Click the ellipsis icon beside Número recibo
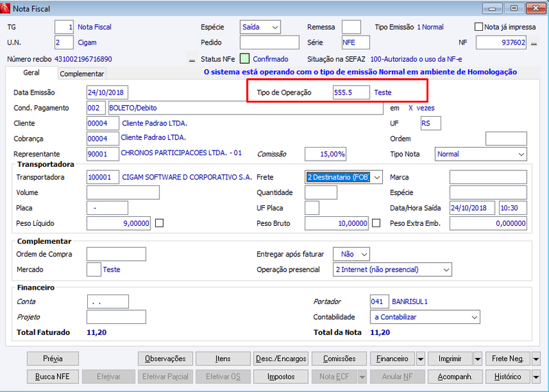The image size is (549, 392). [x=192, y=59]
